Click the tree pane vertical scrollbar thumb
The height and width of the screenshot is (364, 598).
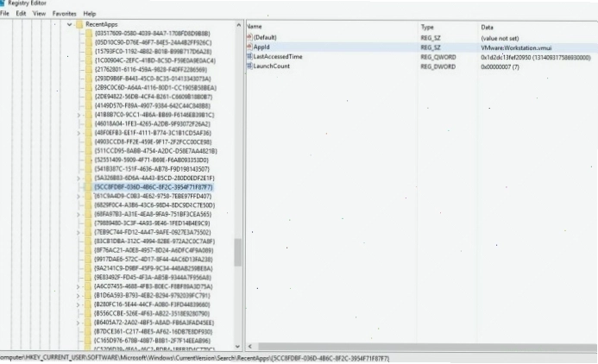pos(239,253)
